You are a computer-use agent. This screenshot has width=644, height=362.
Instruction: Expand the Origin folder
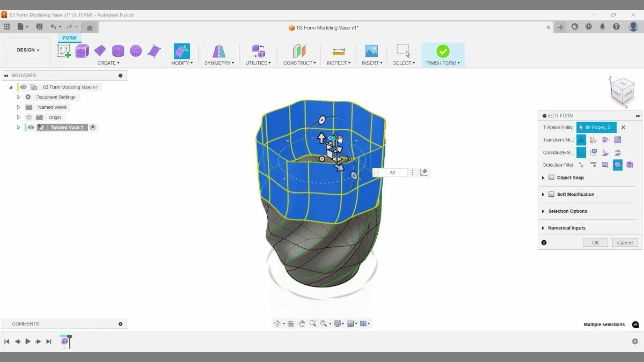pos(18,117)
